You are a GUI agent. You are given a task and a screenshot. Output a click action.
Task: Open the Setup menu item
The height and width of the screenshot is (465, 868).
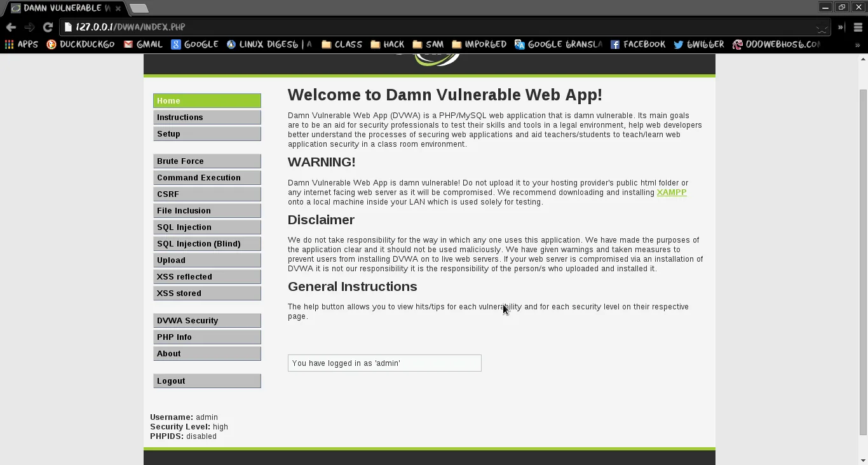pos(207,134)
